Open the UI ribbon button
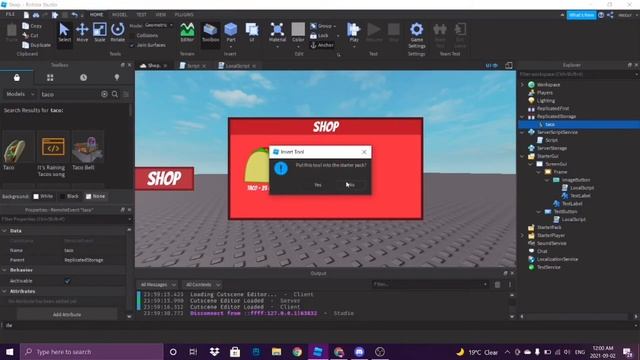This screenshot has height=360, width=640. coord(252,33)
